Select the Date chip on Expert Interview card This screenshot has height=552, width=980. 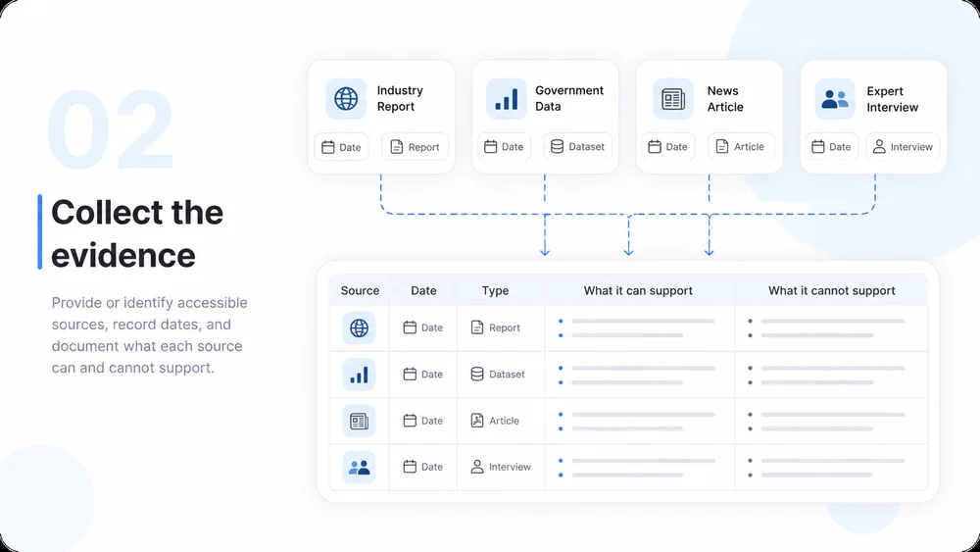832,147
